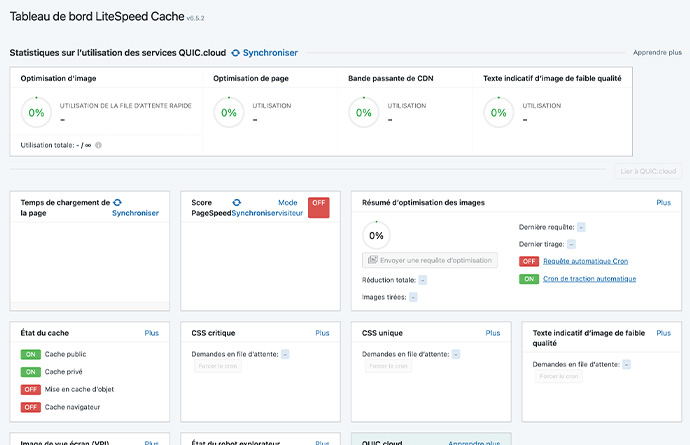Click the page load time sync icon
Viewport: 690px width, 445px height.
coord(117,202)
